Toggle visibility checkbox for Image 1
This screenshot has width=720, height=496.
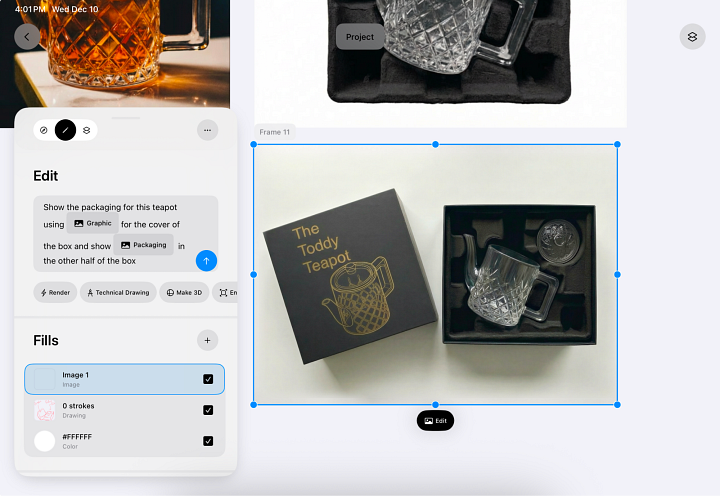click(x=208, y=379)
